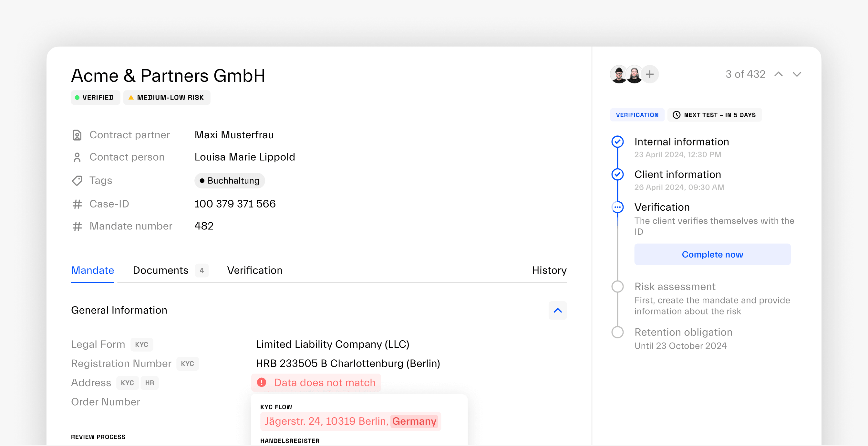Viewport: 868px width, 446px height.
Task: Click the highlighted Germany mismatch text
Action: tap(414, 421)
